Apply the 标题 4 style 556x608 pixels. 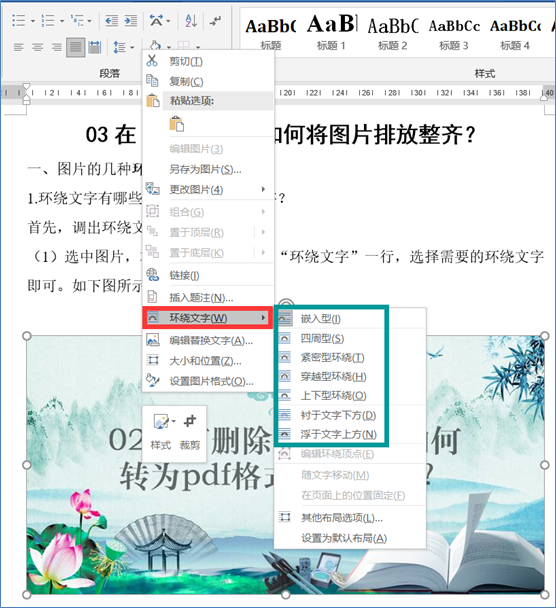tap(515, 33)
